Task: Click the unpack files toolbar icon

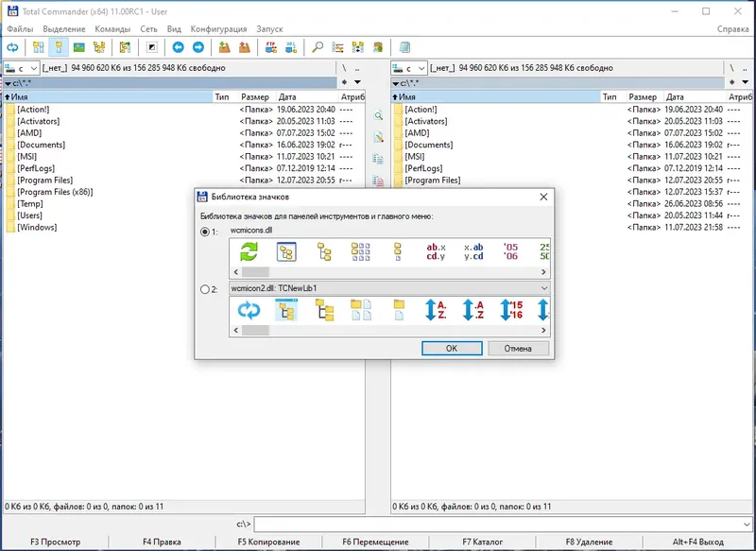Action: coord(245,47)
